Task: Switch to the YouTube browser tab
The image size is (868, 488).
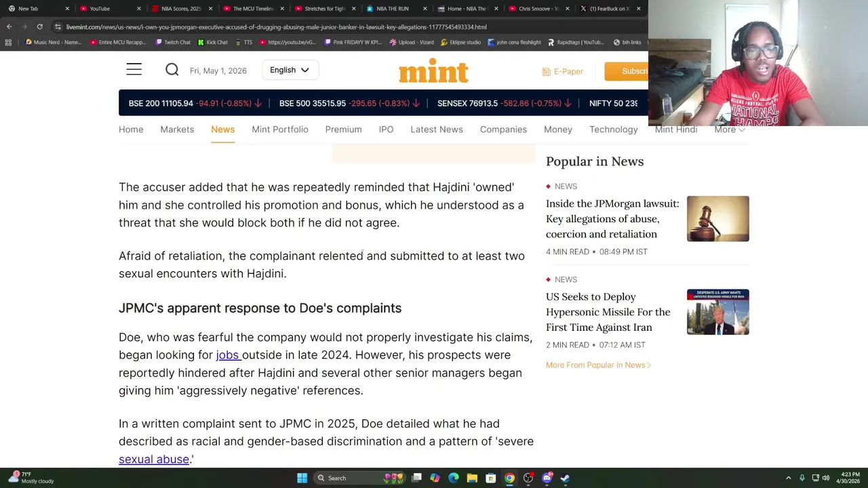Action: tap(108, 8)
